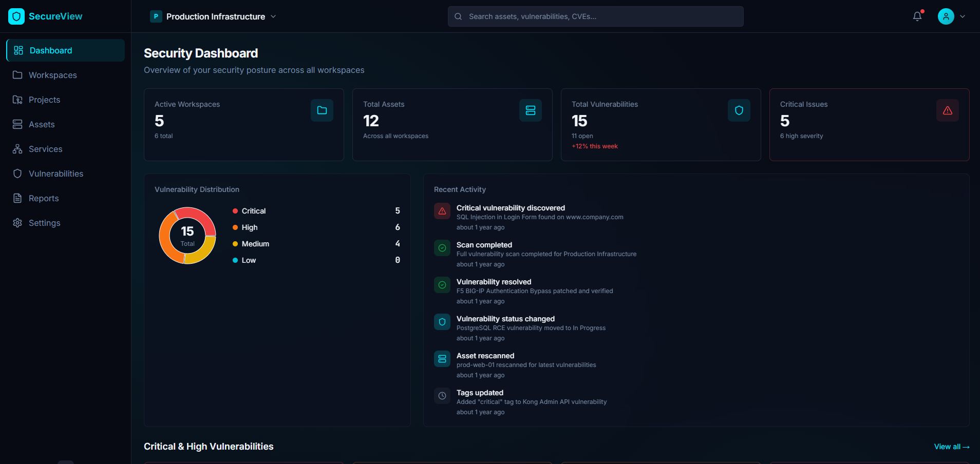Click the search assets and CVEs field
This screenshot has width=980, height=464.
point(596,16)
